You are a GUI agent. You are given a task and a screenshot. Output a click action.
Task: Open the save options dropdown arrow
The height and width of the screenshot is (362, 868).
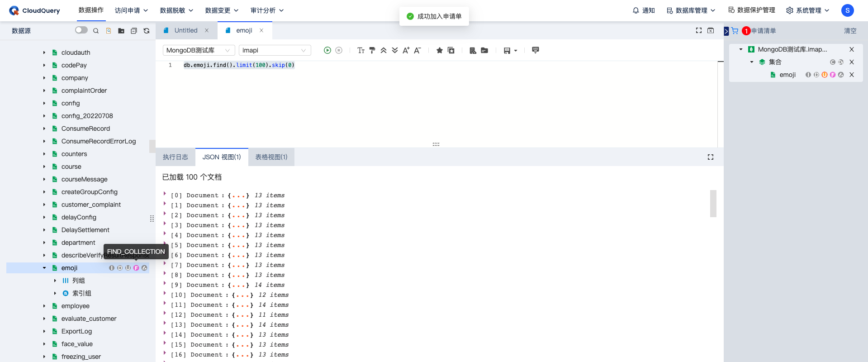(516, 51)
